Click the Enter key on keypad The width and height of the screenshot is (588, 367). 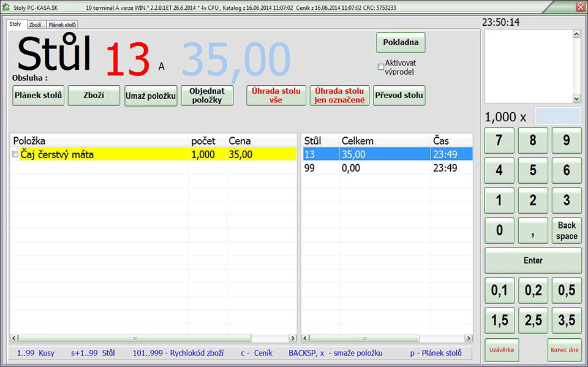(533, 260)
